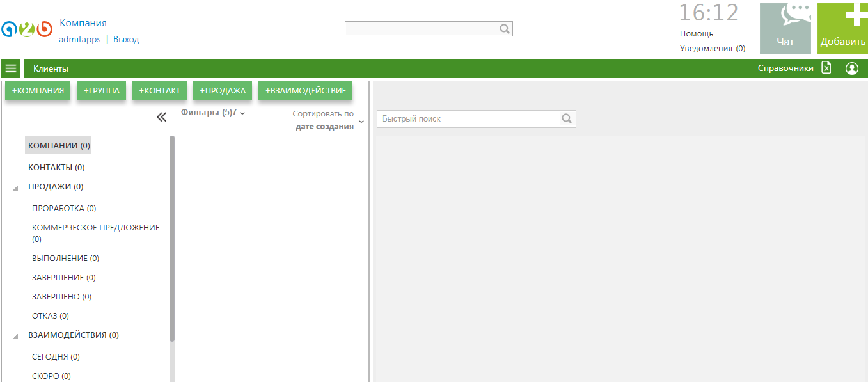Select ОТКАЗ (0) stage

51,316
